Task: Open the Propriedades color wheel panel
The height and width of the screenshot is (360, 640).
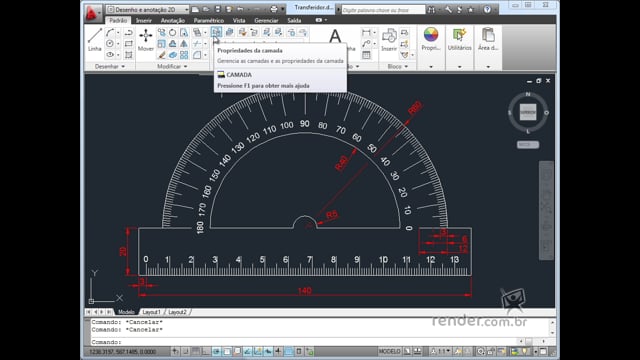Action: [431, 40]
